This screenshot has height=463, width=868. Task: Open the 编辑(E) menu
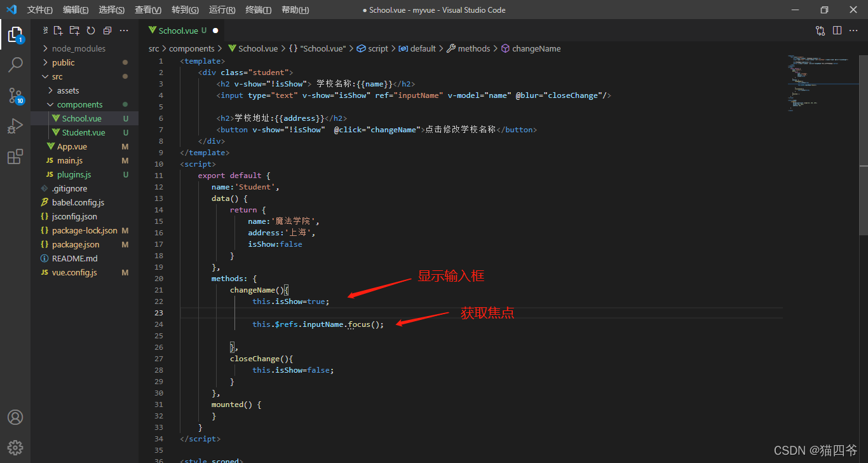76,10
